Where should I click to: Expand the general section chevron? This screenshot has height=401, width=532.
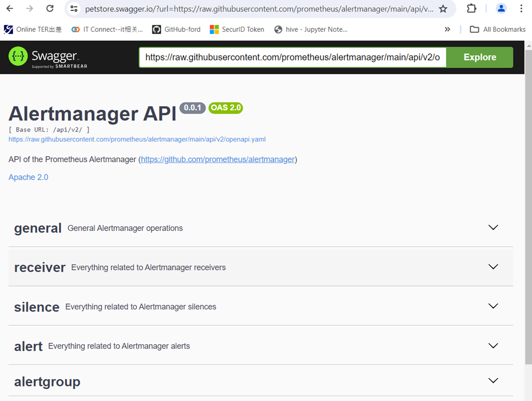[x=493, y=228]
